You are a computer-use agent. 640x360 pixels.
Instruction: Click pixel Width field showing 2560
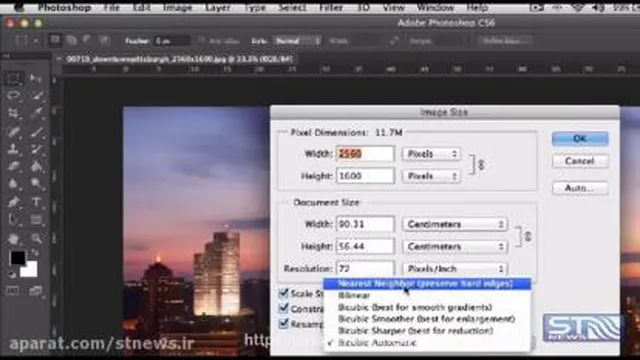click(365, 154)
